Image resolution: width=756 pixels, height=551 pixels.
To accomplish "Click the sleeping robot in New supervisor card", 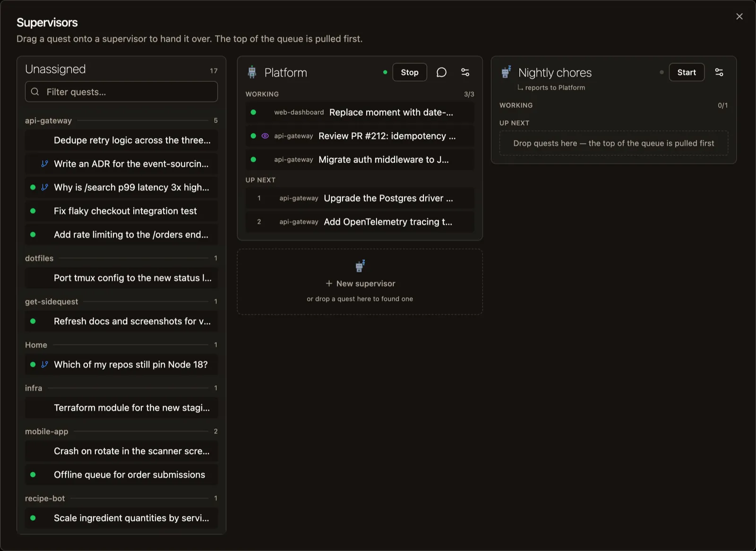I will [x=360, y=266].
